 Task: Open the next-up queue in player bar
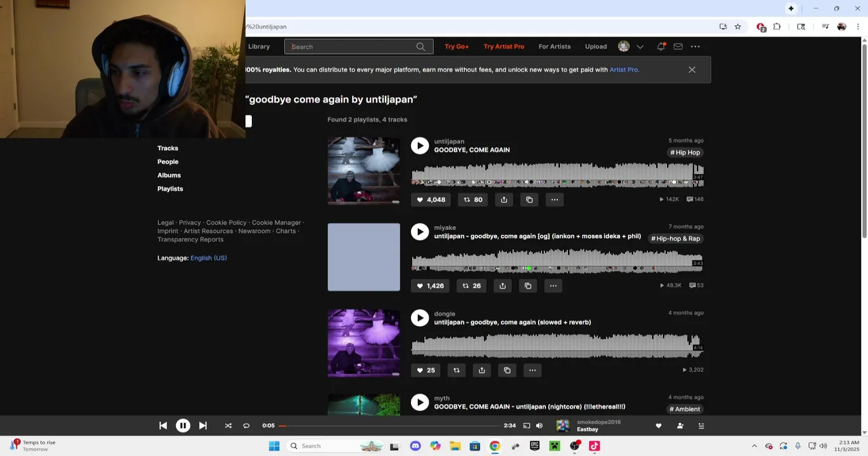click(701, 426)
